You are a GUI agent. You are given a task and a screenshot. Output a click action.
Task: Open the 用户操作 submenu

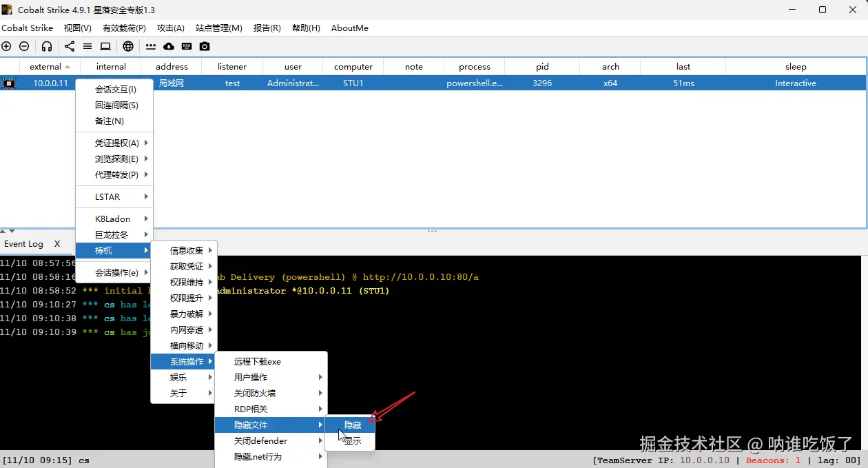pyautogui.click(x=271, y=378)
